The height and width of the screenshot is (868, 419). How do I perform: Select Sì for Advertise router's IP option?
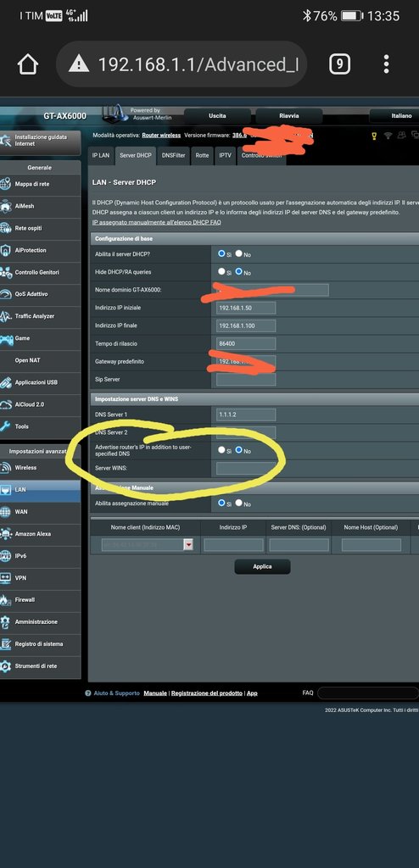(x=221, y=450)
